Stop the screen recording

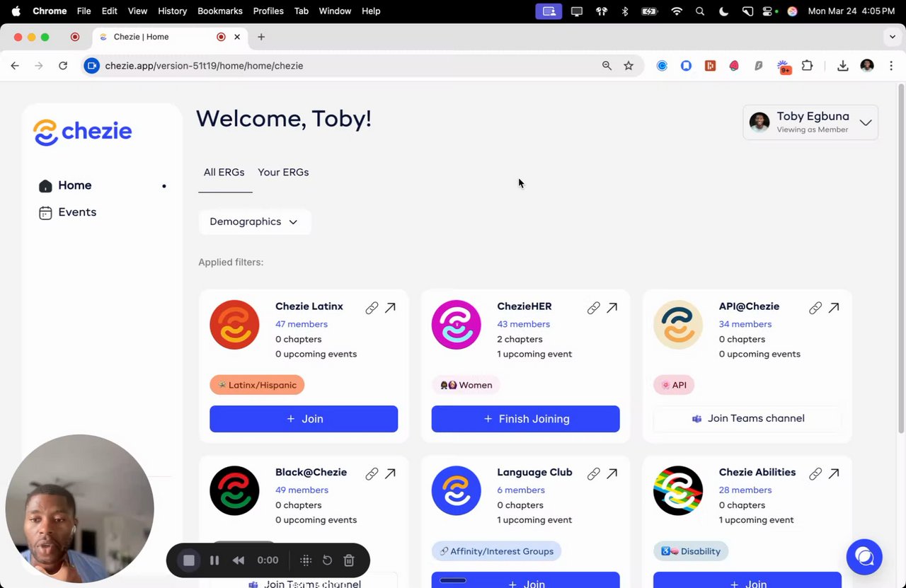[189, 560]
